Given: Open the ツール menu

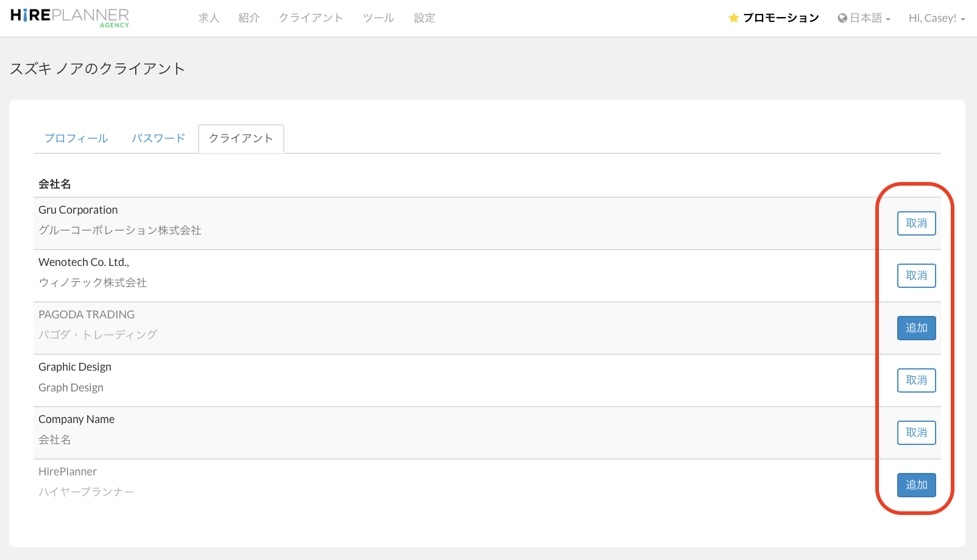Looking at the screenshot, I should tap(378, 18).
